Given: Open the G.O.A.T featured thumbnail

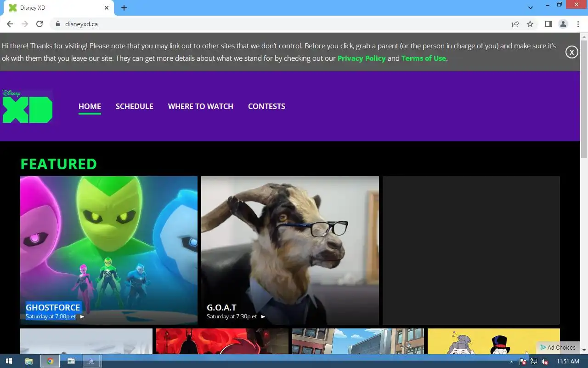Looking at the screenshot, I should point(290,250).
